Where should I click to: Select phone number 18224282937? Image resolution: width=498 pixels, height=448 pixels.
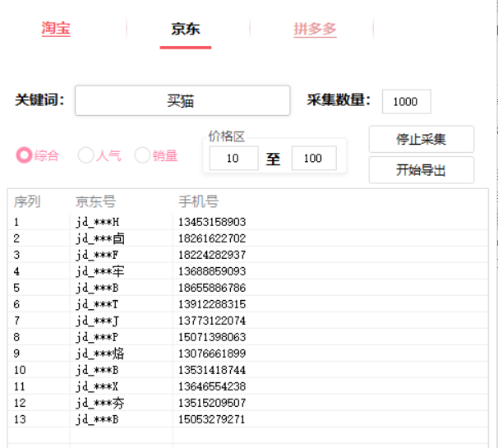click(x=212, y=255)
